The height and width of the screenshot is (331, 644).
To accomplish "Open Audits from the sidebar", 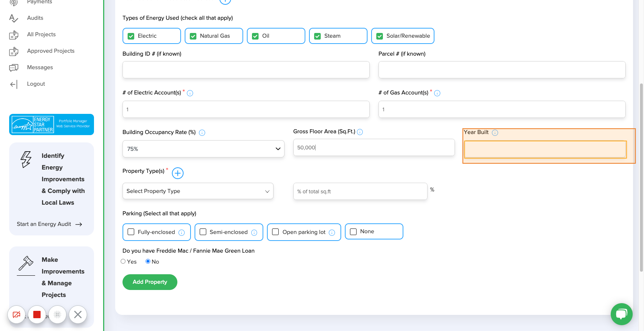I will tap(35, 18).
